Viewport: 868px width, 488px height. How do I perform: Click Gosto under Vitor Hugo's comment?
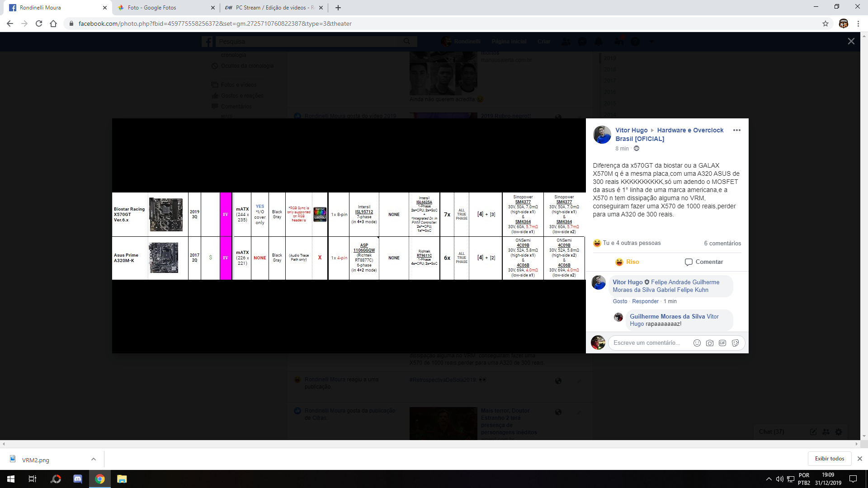click(620, 301)
